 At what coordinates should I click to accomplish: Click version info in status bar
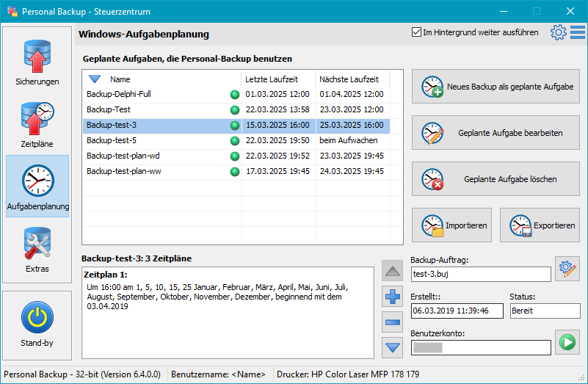click(x=82, y=374)
